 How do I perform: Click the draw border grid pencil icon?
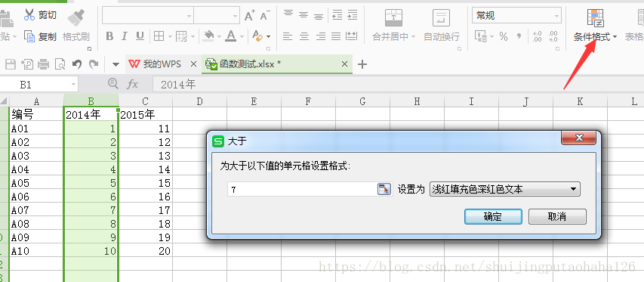(x=181, y=36)
